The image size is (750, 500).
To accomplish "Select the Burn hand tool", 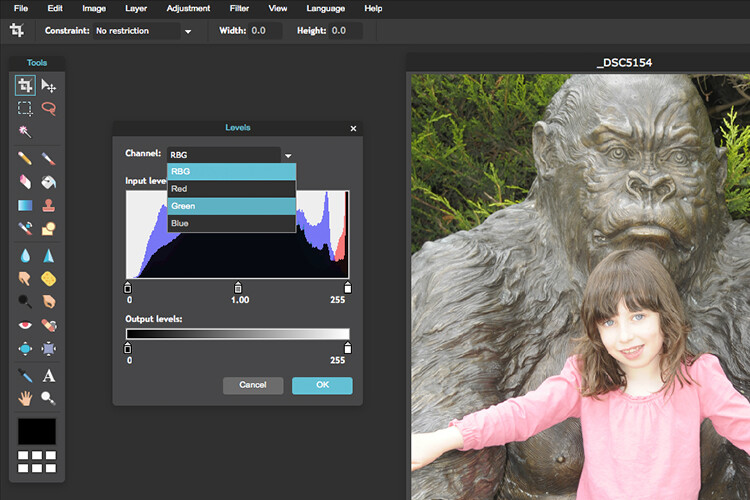I will [48, 301].
